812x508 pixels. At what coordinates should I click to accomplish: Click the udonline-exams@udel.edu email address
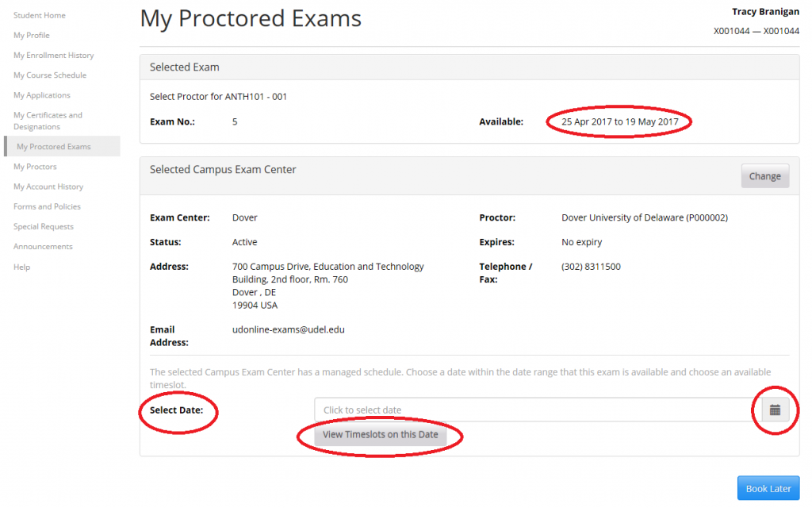point(289,329)
